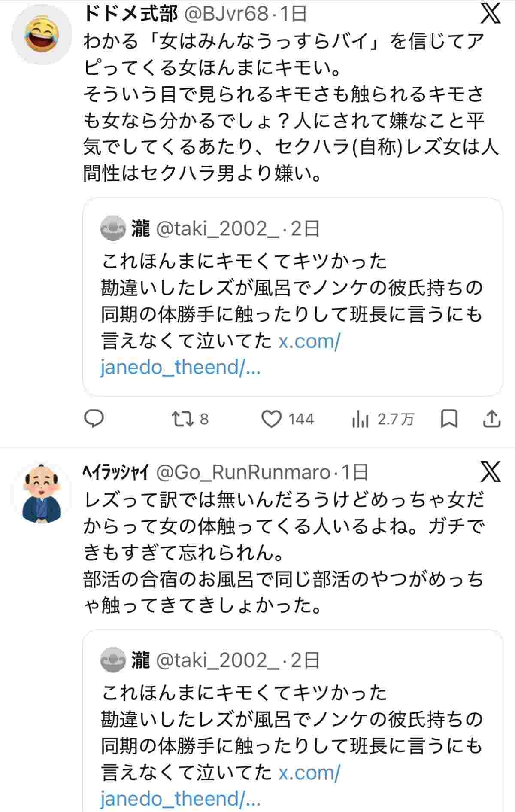Click the 瀧 avatar in the second quoted post
This screenshot has height=812, width=515.
(112, 660)
